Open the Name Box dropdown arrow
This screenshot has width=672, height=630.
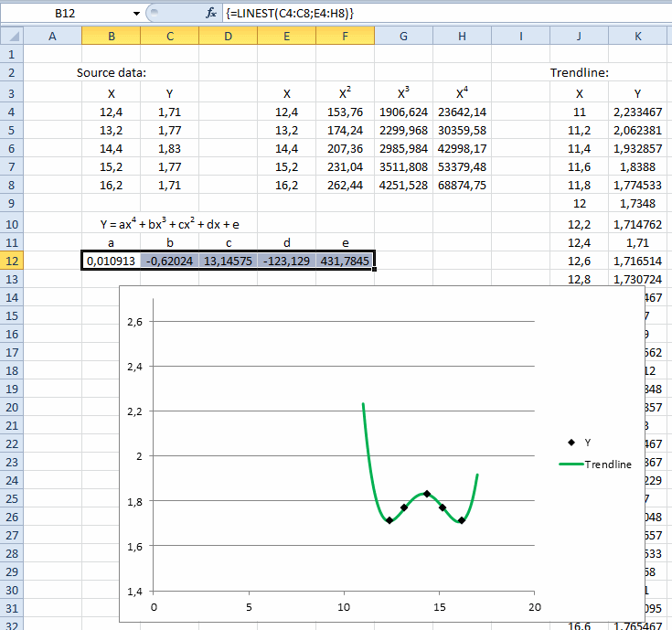(x=136, y=14)
